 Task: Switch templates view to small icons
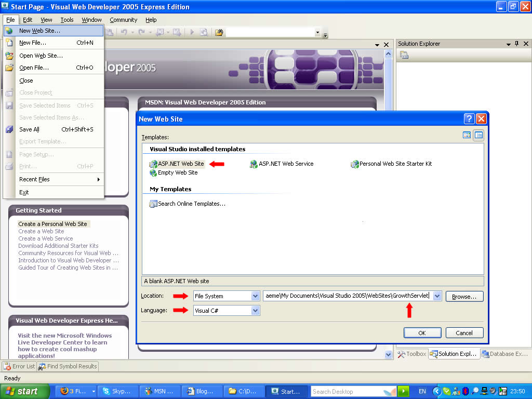(x=478, y=136)
